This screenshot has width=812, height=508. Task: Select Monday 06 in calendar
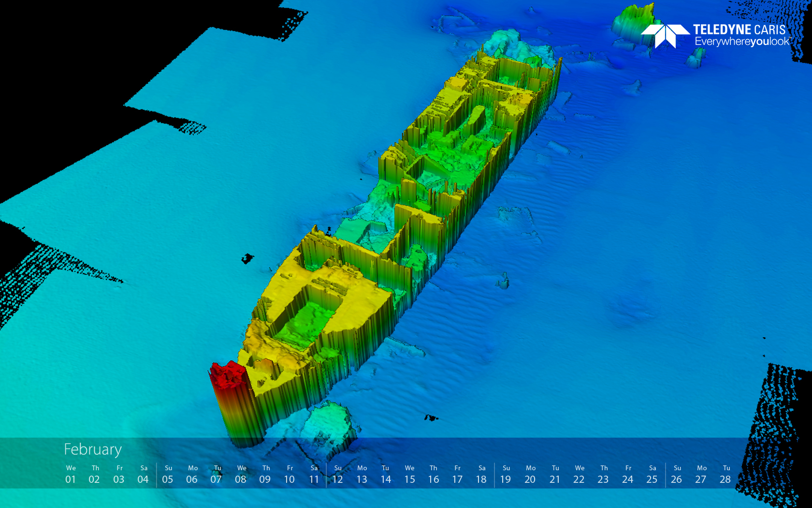[x=192, y=475]
